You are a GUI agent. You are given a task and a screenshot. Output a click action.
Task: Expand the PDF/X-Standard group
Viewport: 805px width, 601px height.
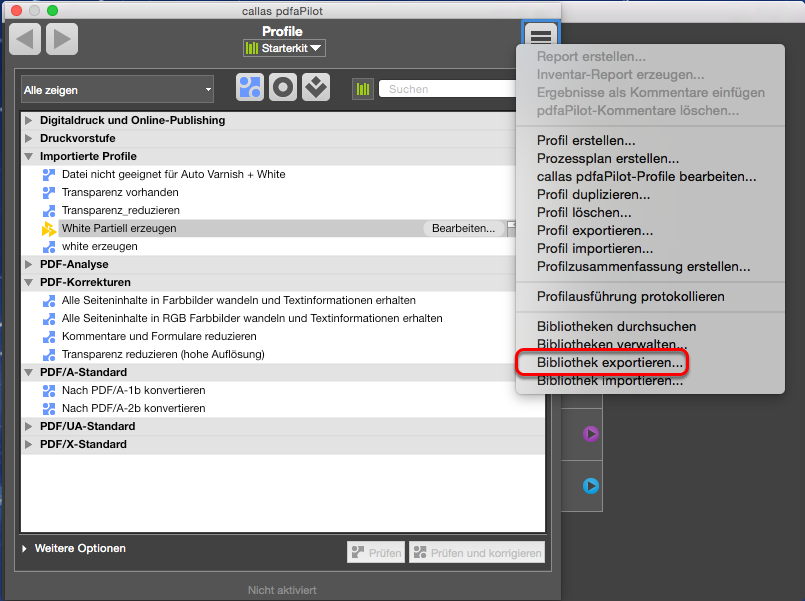click(29, 444)
